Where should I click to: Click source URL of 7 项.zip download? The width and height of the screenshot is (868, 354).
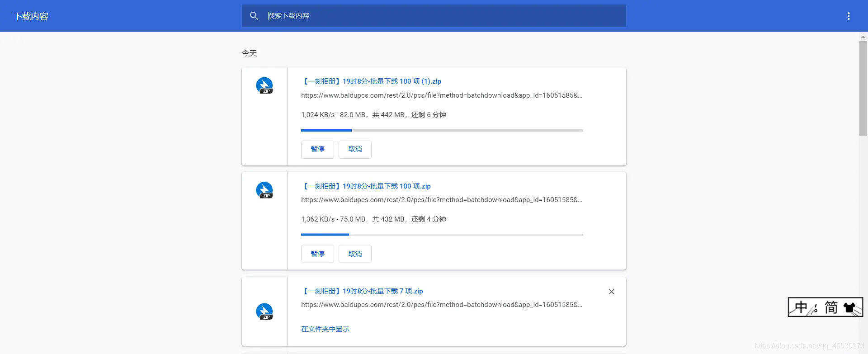[442, 305]
